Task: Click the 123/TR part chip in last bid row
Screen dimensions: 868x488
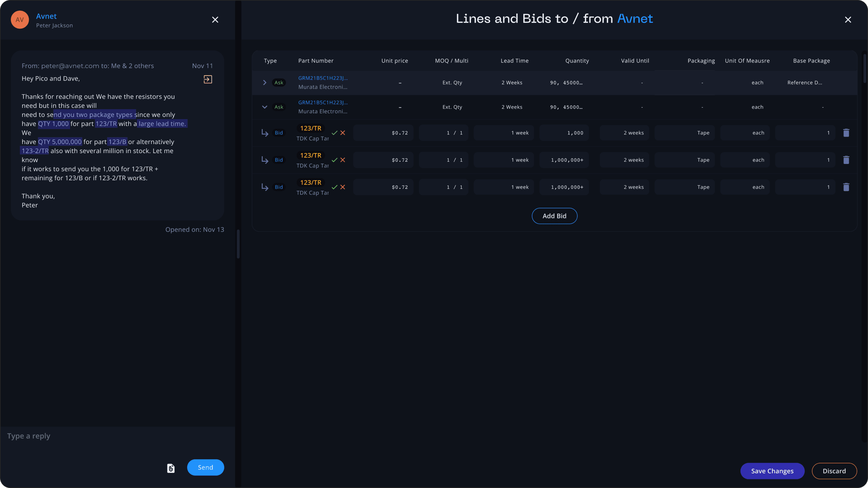Action: click(x=311, y=183)
